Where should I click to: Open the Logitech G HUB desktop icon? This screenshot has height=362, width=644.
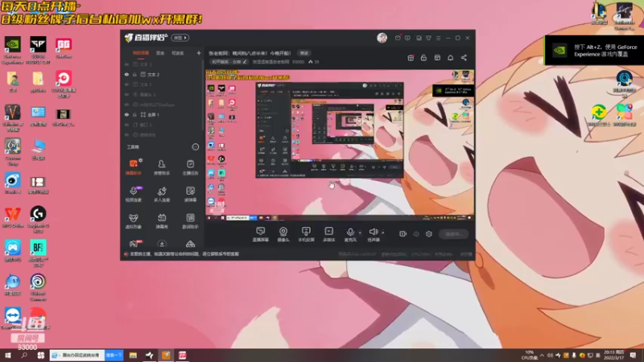click(38, 219)
